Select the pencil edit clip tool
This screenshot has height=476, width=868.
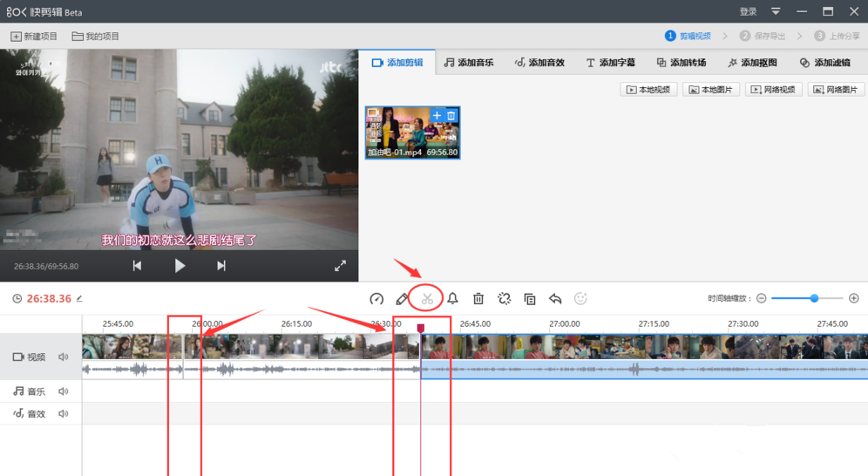402,299
